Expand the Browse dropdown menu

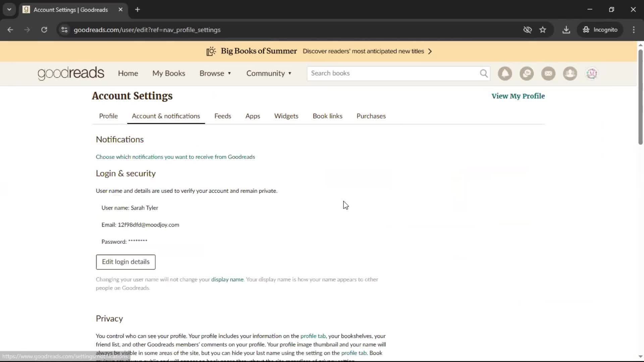[x=215, y=73]
